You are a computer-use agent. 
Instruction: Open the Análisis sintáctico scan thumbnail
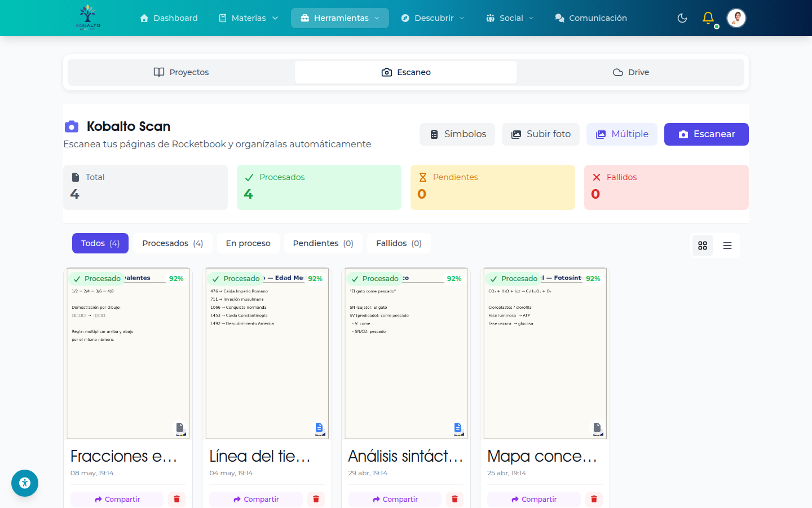click(x=406, y=353)
